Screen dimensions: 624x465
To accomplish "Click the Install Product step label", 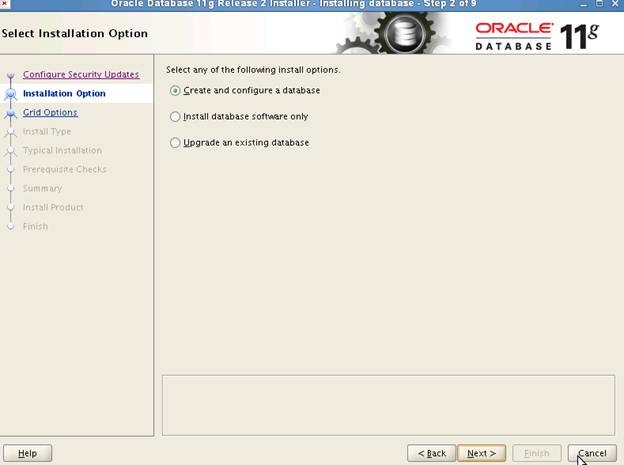I will 53,207.
